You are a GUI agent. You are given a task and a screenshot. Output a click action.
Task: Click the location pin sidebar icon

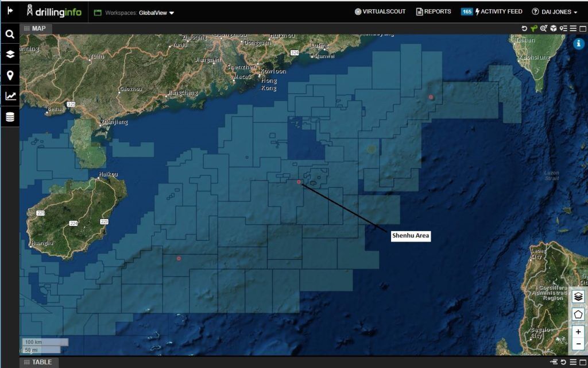point(10,75)
